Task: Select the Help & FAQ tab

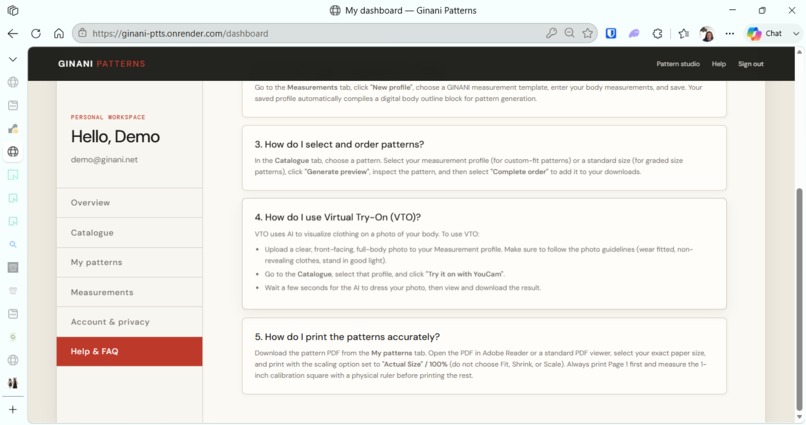Action: (x=130, y=352)
